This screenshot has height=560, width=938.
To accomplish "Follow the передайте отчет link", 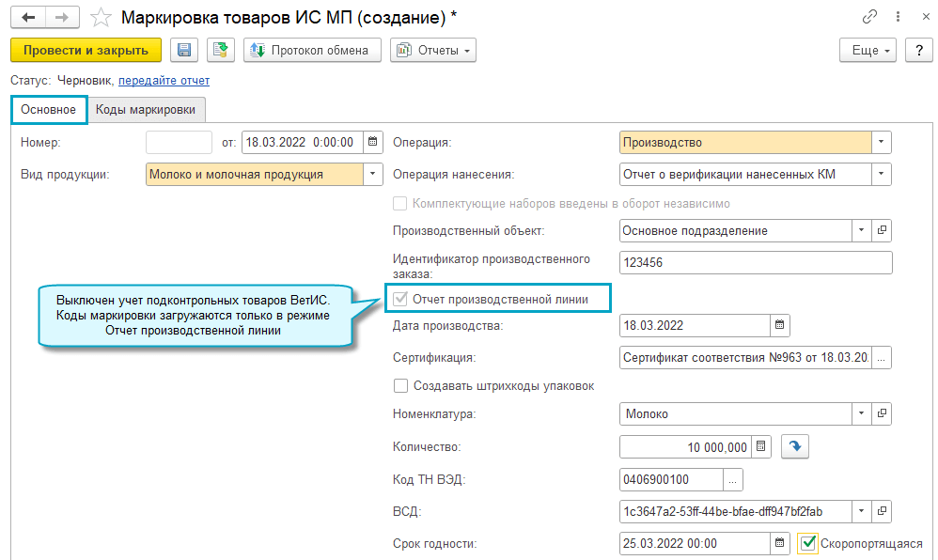I will pyautogui.click(x=164, y=81).
